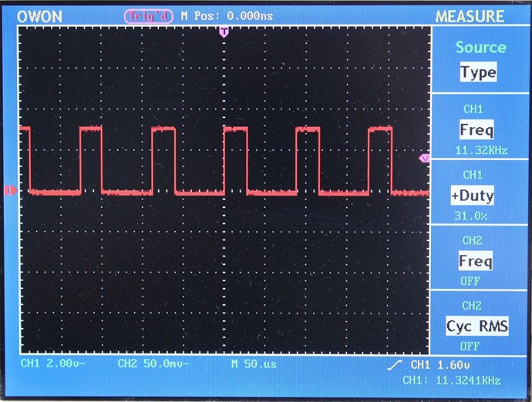The height and width of the screenshot is (402, 532).
Task: Select the CH1 Freq measurement
Action: pyautogui.click(x=476, y=129)
